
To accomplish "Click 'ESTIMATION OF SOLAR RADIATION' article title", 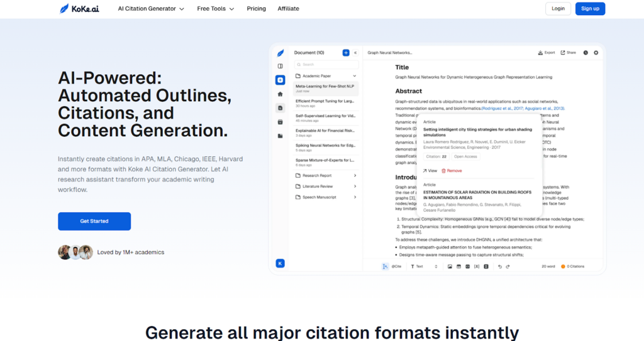I will 477,195.
